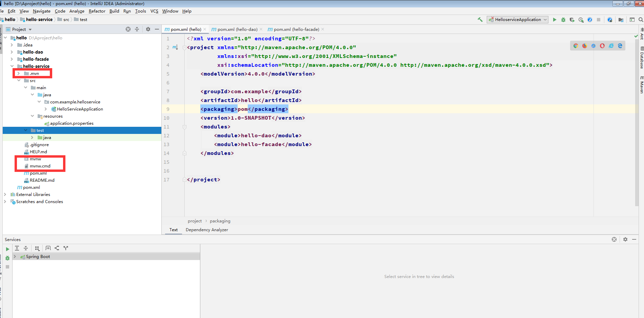Expand the Spring Boot services node
This screenshot has width=644, height=318.
pos(15,257)
